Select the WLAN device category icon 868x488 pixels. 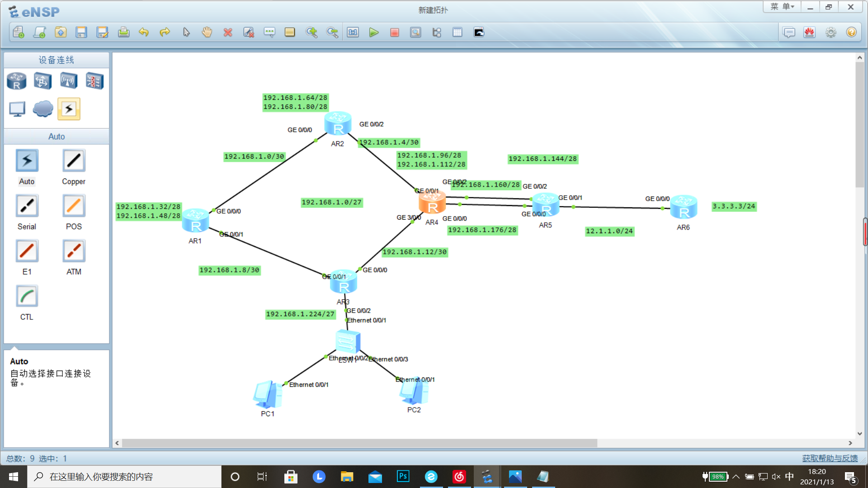pos(69,81)
